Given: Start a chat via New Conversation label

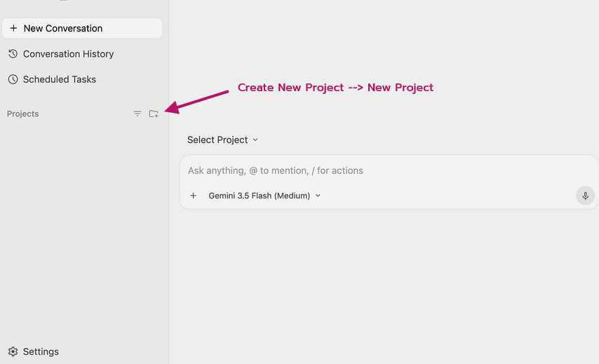Looking at the screenshot, I should click(x=63, y=28).
